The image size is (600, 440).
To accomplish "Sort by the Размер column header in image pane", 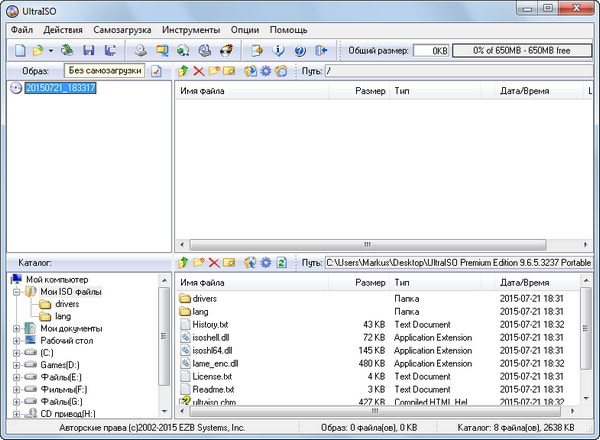I will pos(370,91).
